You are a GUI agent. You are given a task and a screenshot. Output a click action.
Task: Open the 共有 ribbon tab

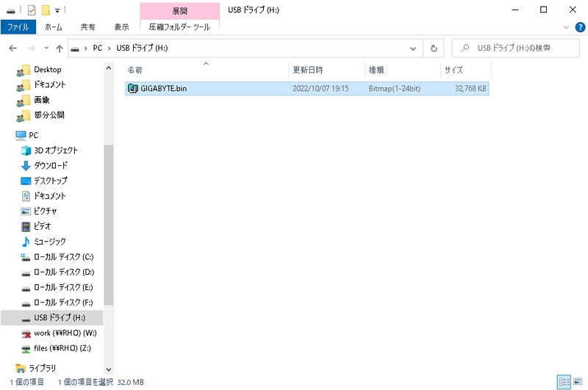point(87,27)
